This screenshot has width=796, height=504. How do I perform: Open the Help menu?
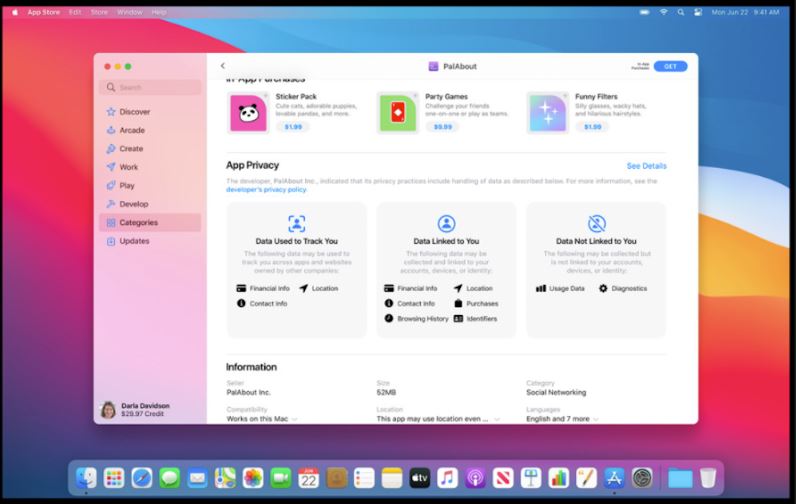[x=158, y=12]
